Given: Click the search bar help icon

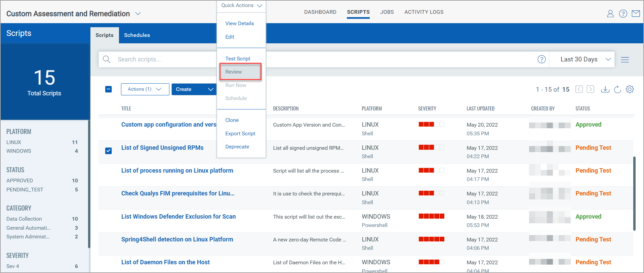Looking at the screenshot, I should (541, 59).
